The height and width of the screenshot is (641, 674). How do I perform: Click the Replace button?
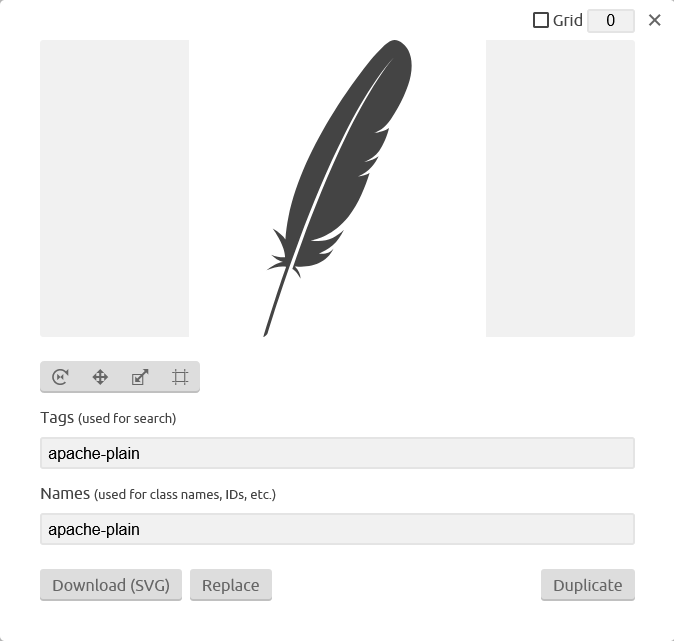click(x=231, y=585)
